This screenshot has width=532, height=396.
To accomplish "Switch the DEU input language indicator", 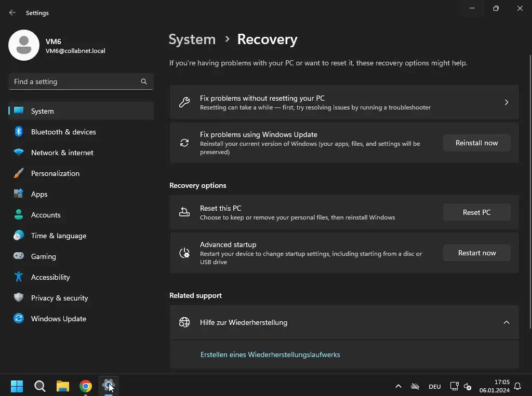I will [435, 387].
